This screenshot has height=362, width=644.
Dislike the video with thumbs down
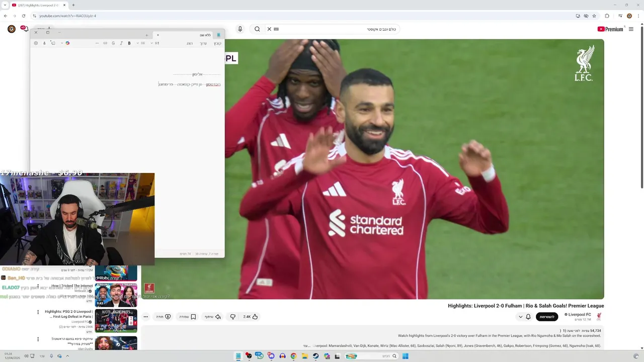232,317
